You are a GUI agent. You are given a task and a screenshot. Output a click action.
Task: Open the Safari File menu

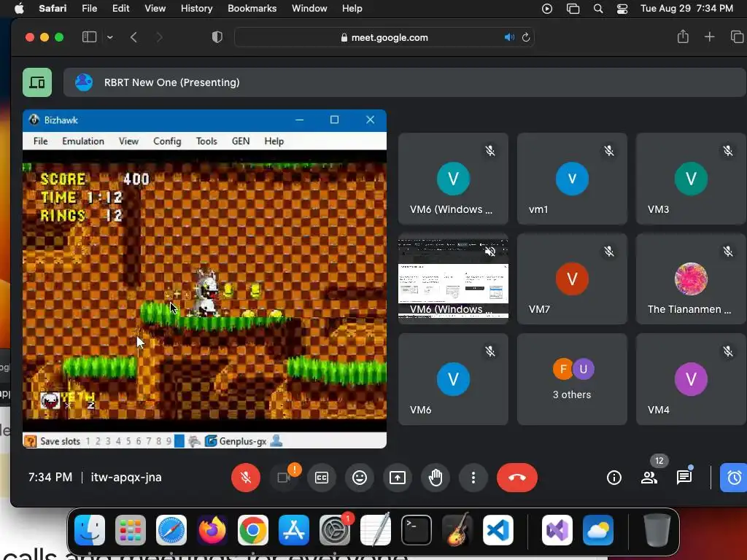[89, 8]
